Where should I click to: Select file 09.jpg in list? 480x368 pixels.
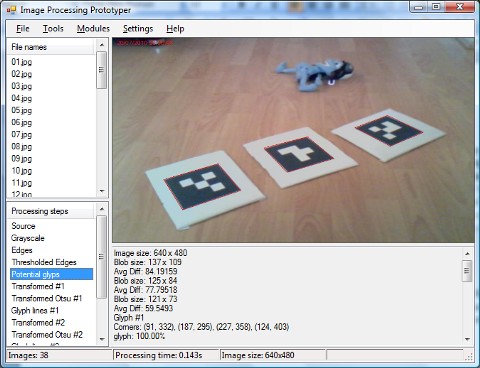(22, 158)
